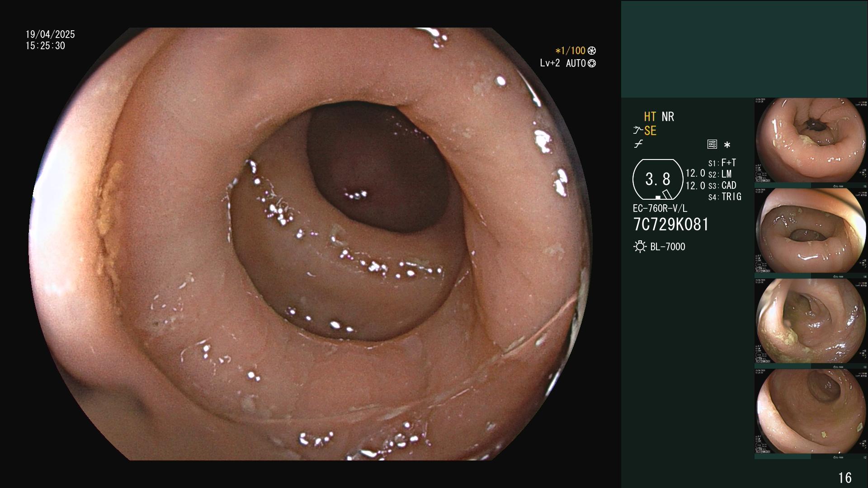Click the upper 12.0 value

(x=695, y=173)
